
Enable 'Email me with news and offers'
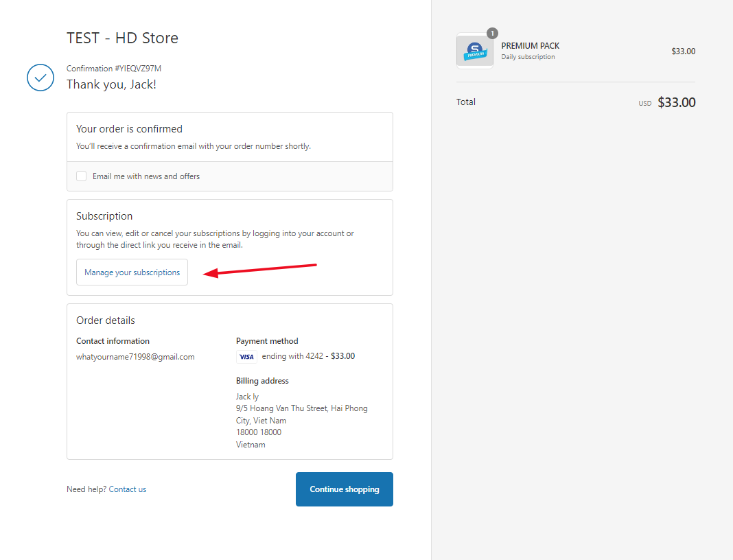82,176
